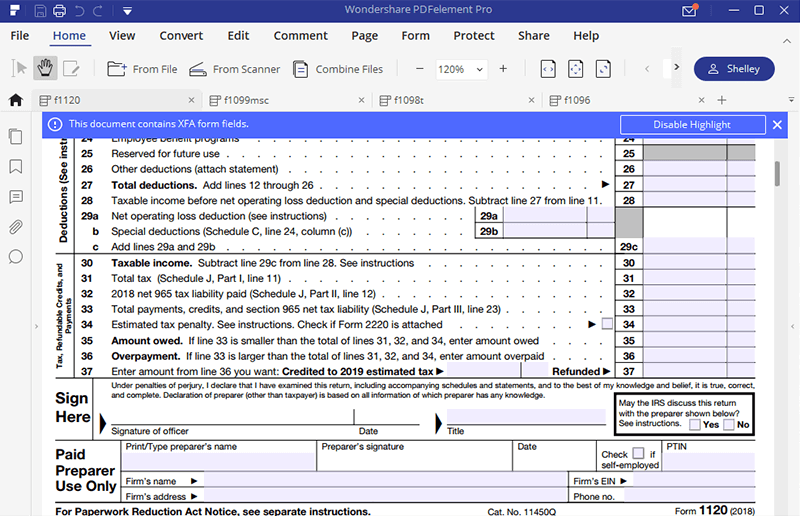This screenshot has width=800, height=516.
Task: Check the Form 2220 attached checkbox
Action: pyautogui.click(x=607, y=324)
